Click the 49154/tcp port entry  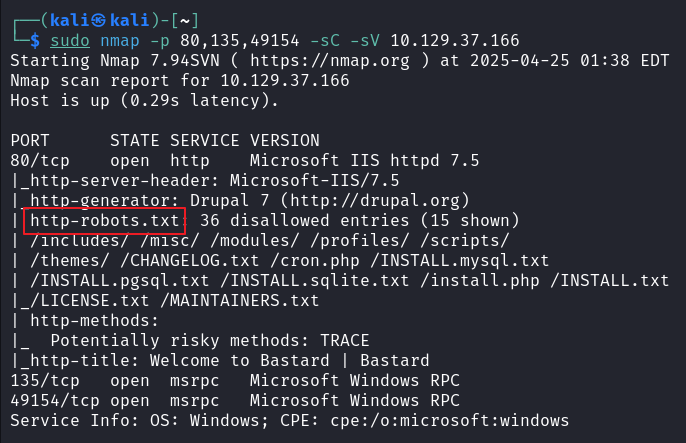point(55,401)
